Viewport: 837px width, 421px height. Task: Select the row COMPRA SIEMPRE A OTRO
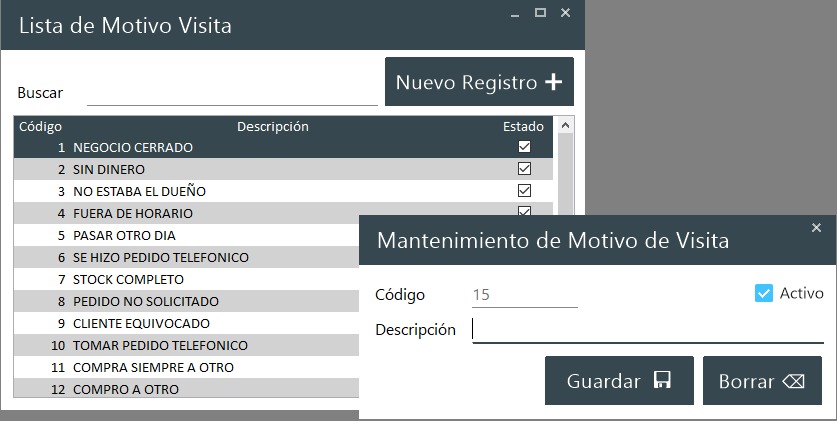pos(200,367)
